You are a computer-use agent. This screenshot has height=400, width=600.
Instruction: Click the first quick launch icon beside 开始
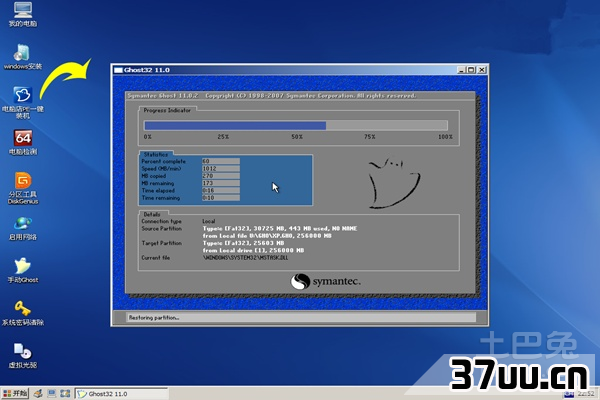click(38, 393)
